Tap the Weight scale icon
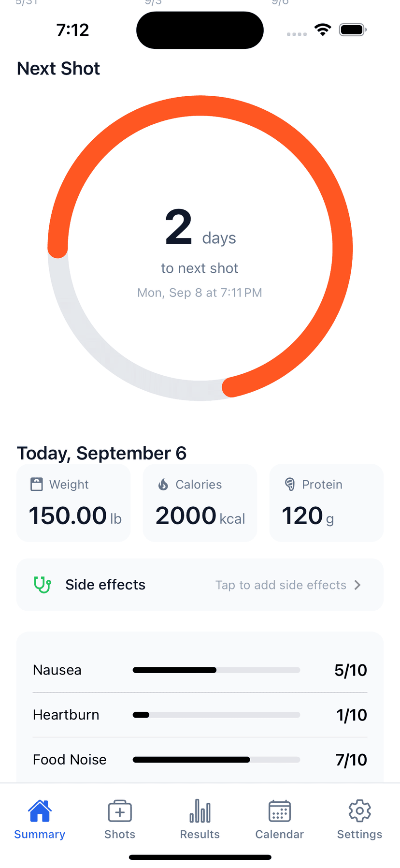 (x=37, y=484)
